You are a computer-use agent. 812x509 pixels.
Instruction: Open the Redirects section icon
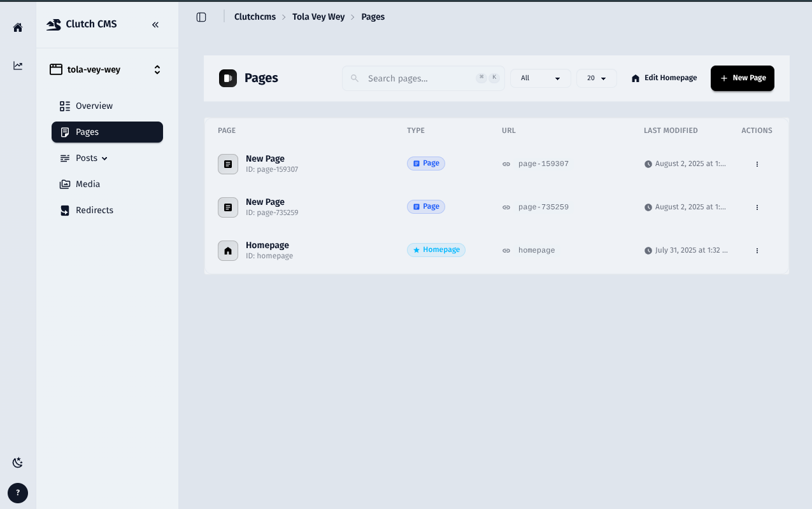point(64,210)
